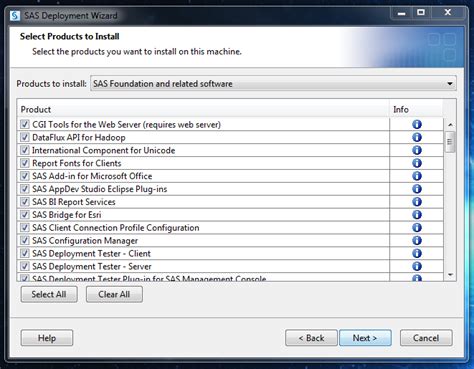Uncheck International Component for Unicode
The image size is (474, 369).
pyautogui.click(x=25, y=150)
